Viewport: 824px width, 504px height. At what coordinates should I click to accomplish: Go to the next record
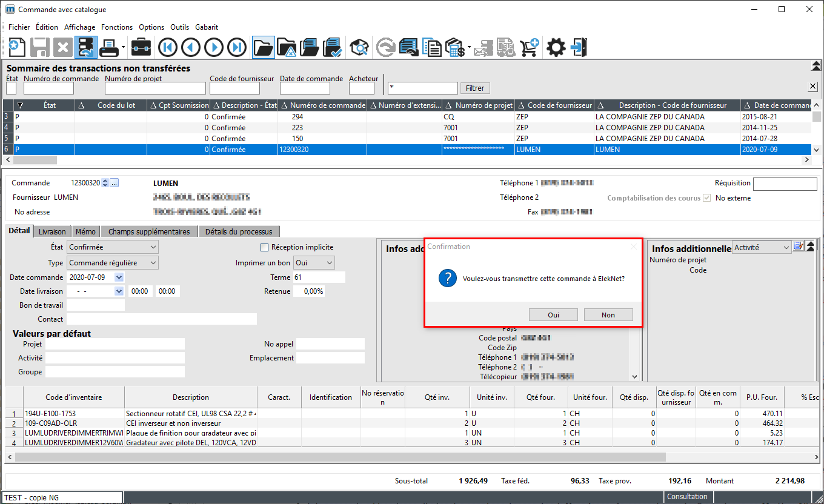tap(214, 47)
